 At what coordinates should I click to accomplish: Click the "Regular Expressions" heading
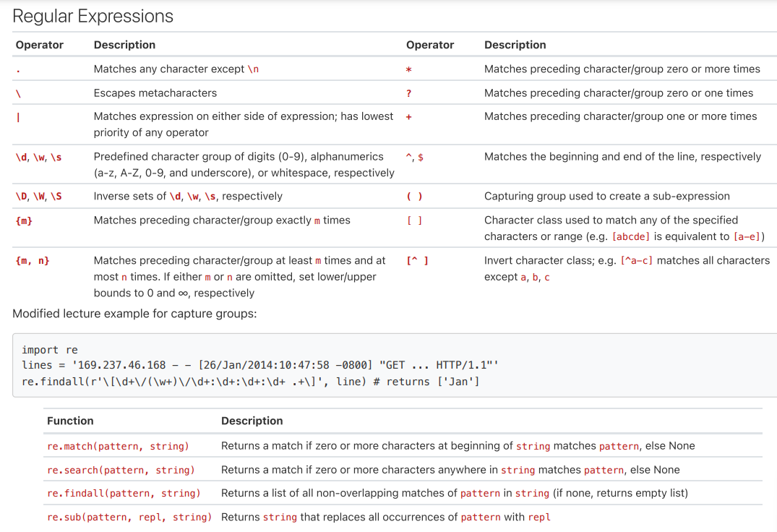(x=93, y=16)
